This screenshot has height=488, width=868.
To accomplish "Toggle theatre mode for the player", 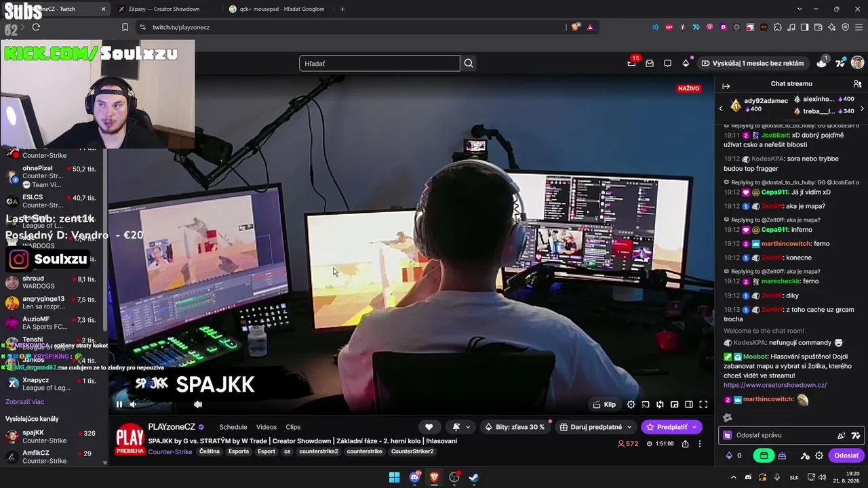I will 689,405.
